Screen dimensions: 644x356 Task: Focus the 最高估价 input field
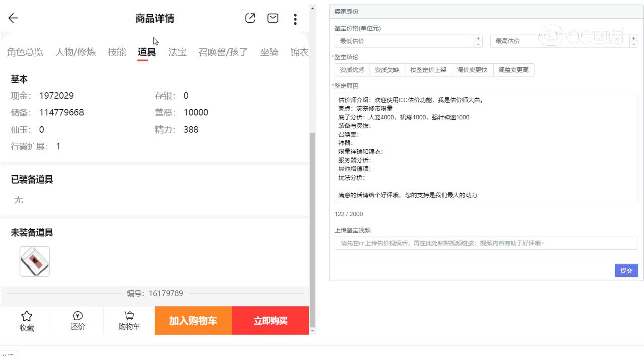pos(559,41)
